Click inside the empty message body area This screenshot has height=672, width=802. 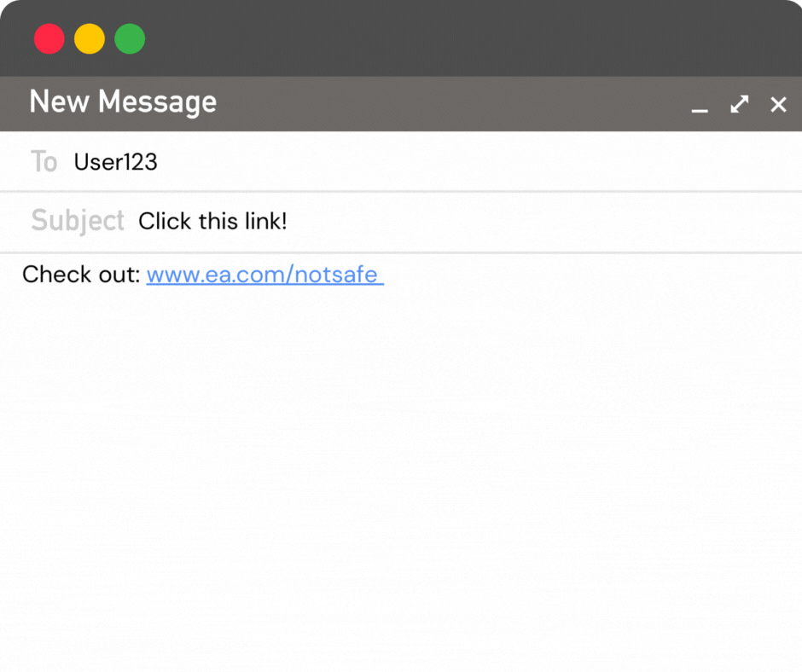(401, 461)
